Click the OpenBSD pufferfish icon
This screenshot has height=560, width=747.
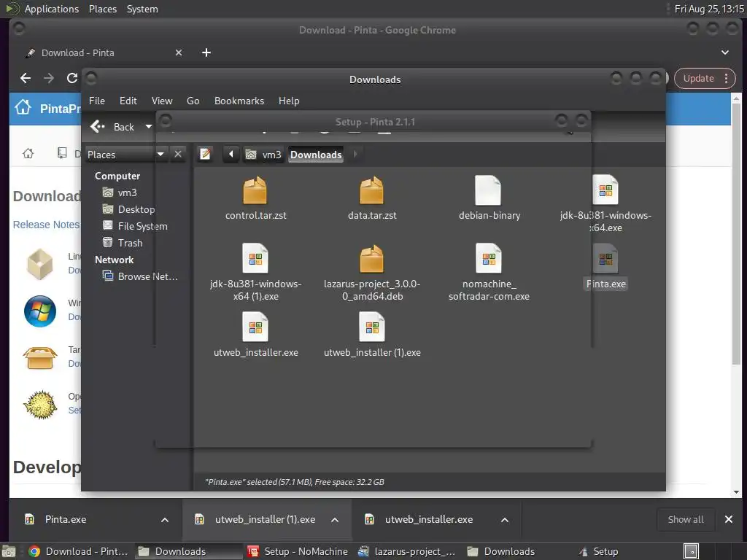(40, 405)
